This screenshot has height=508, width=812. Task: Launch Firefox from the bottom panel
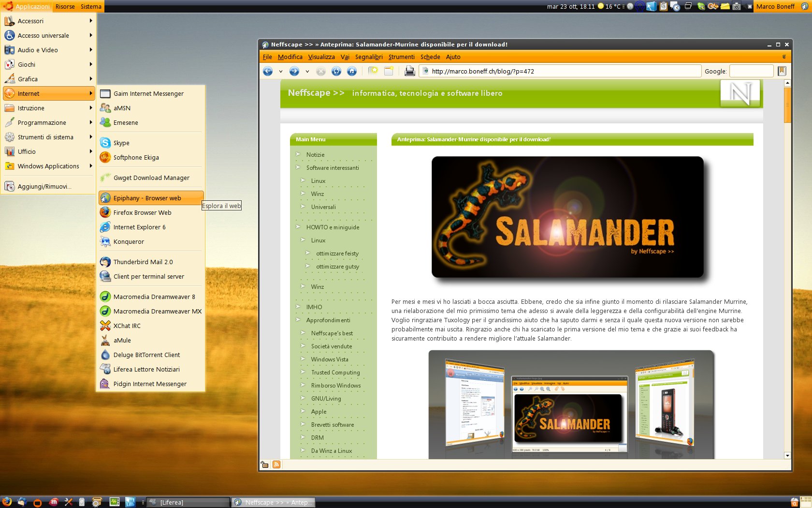pos(7,502)
